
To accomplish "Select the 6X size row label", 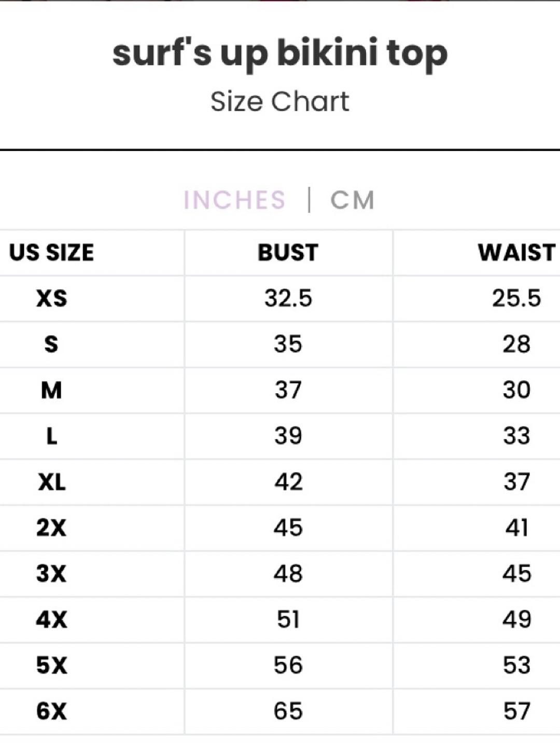I will click(x=51, y=711).
